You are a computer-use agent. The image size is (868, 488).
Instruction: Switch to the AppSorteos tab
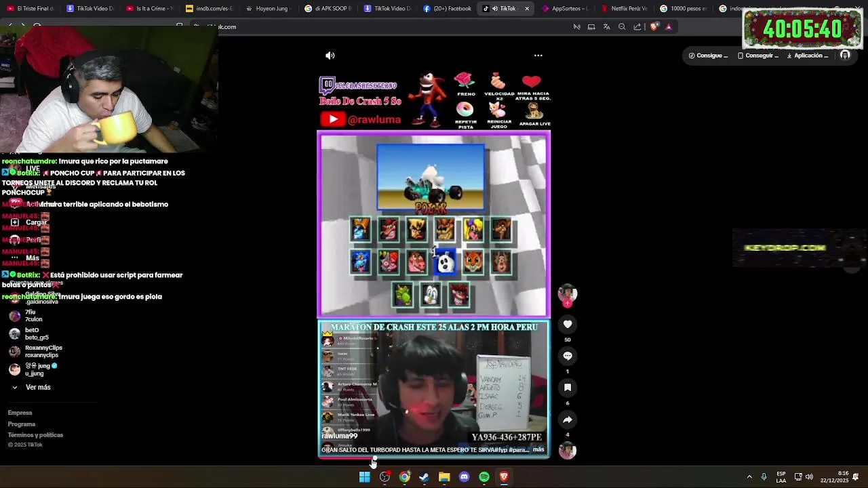point(565,9)
